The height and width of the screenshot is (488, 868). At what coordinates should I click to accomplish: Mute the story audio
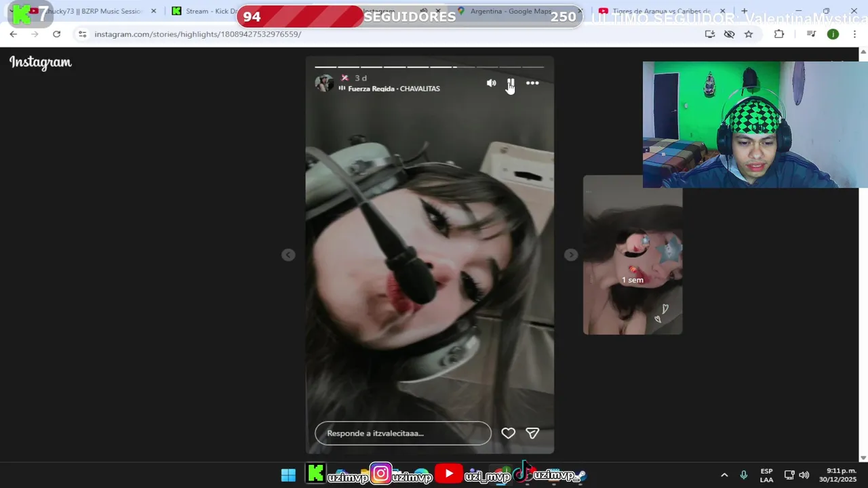[491, 83]
